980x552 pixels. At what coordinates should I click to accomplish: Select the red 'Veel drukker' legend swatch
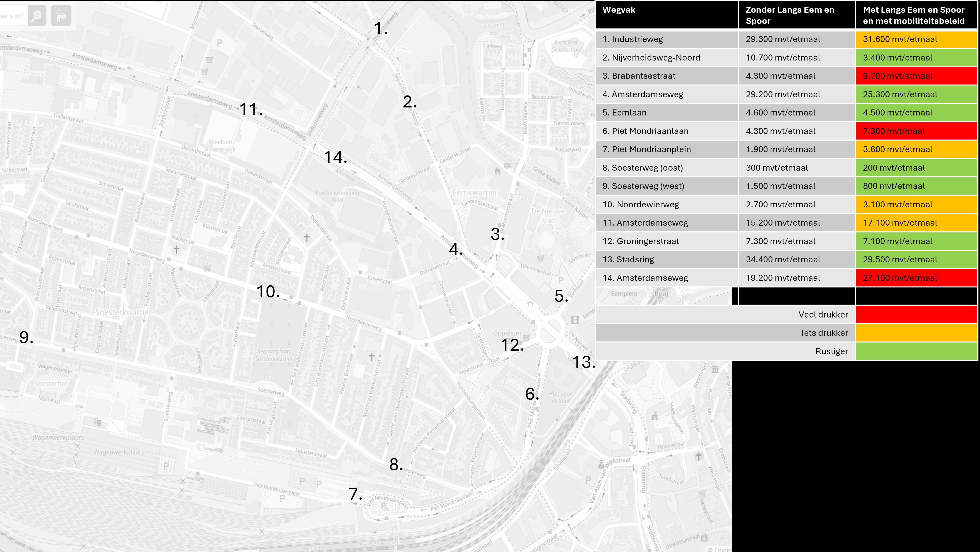click(x=916, y=314)
